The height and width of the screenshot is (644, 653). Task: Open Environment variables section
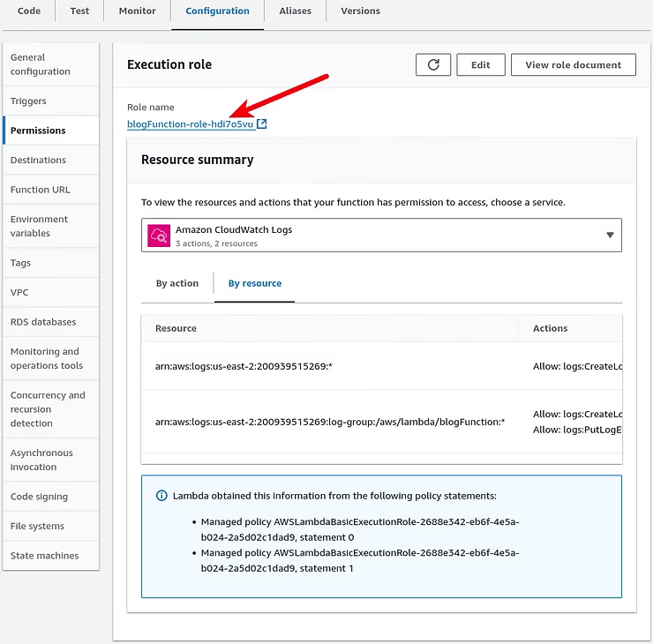coord(51,226)
